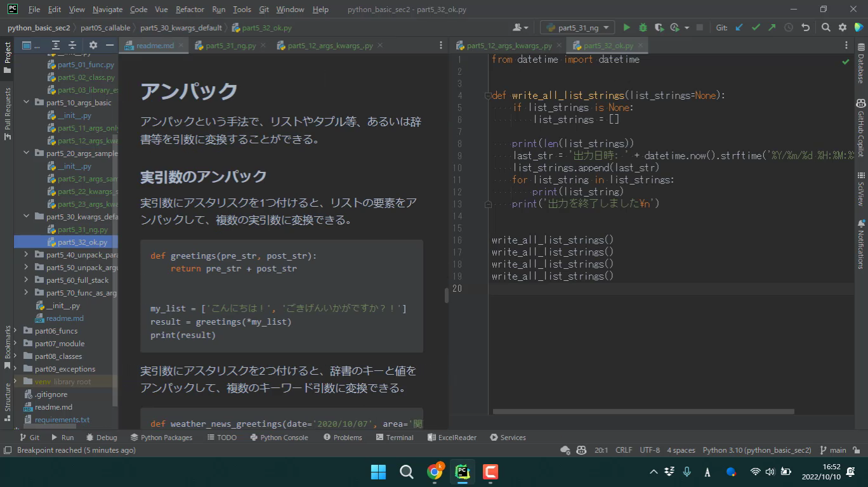Collapse the part5_10_args_basic folder

[x=26, y=102]
